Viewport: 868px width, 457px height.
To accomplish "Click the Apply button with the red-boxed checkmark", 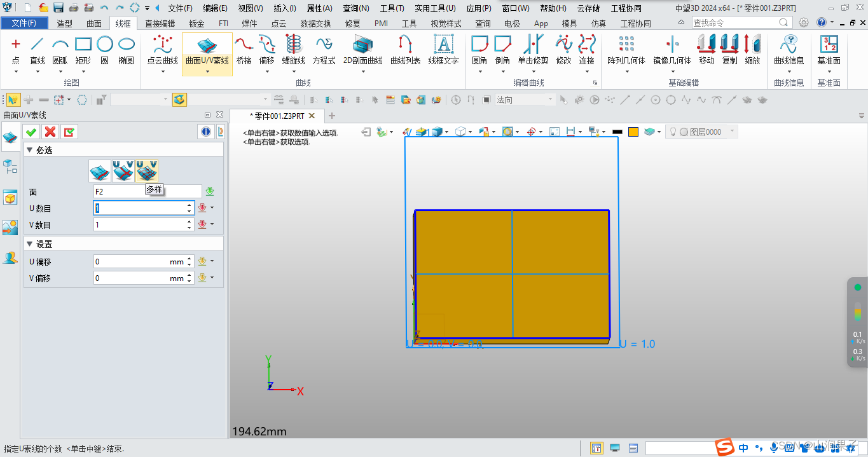I will (69, 132).
